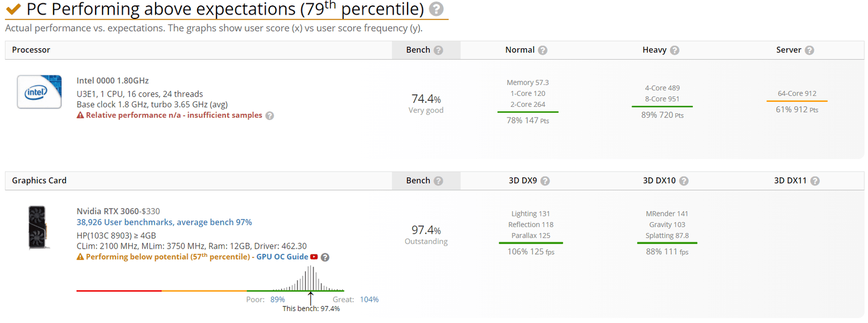Click question mark beside Normal column
Screen dimensions: 868x323
[x=542, y=50]
